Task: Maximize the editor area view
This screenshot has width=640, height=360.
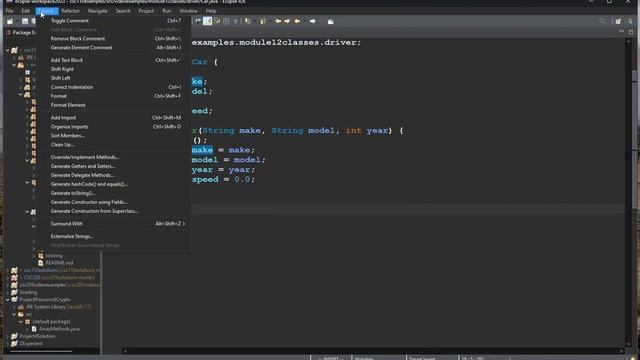Action: pyautogui.click(x=631, y=31)
